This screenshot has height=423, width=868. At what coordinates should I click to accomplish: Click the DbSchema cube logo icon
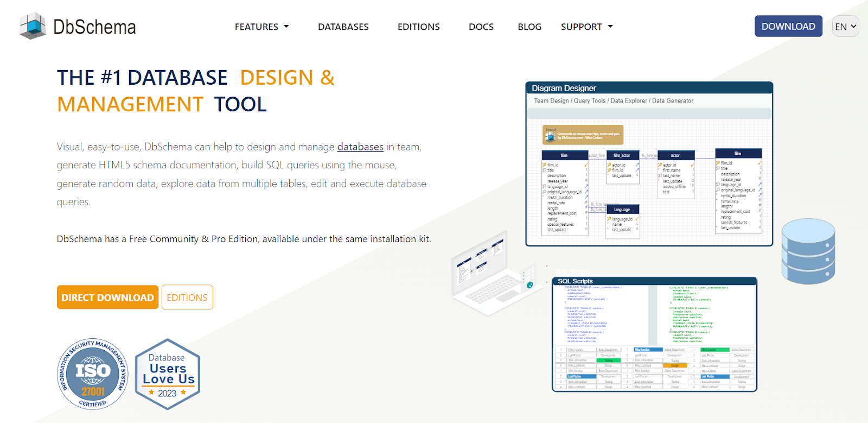point(33,26)
